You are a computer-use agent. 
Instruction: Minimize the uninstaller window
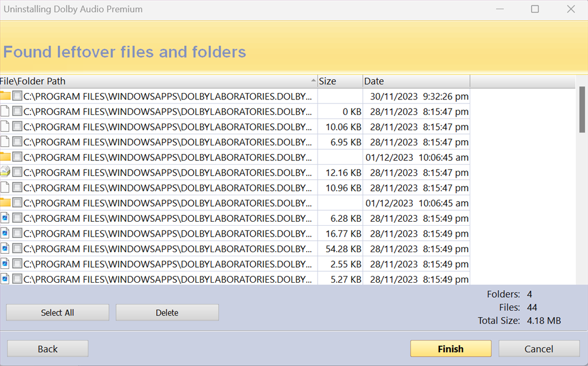[x=500, y=9]
